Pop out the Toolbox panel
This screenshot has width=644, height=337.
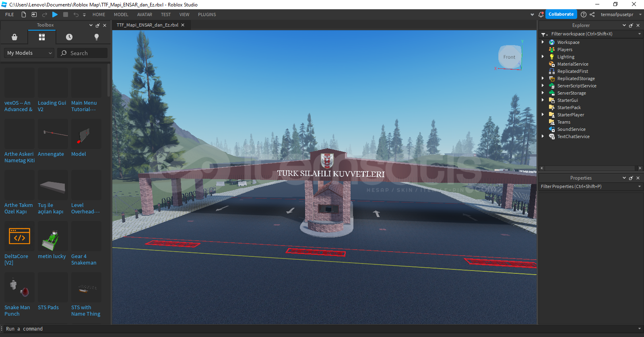click(x=98, y=25)
